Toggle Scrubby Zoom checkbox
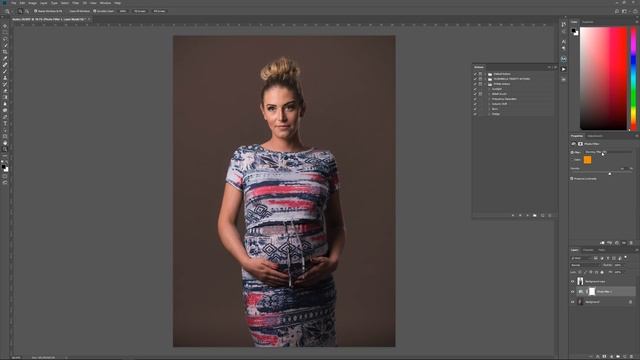The height and width of the screenshot is (360, 640). click(95, 11)
